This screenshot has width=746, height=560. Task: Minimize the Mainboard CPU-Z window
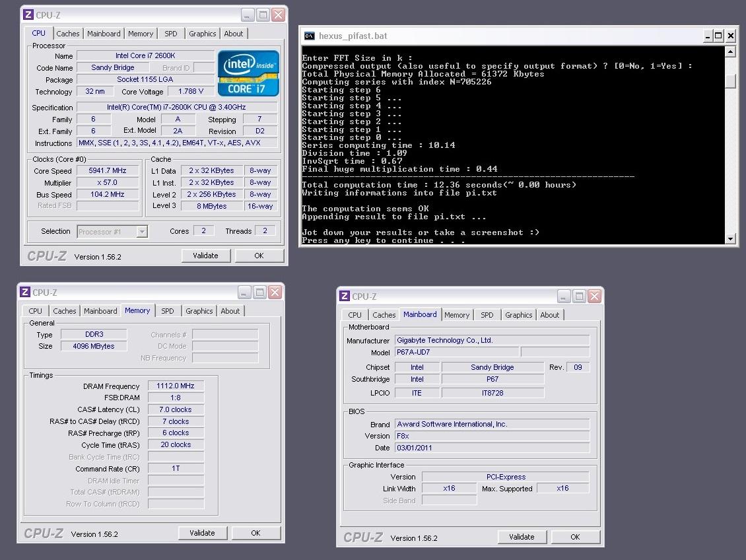click(564, 297)
